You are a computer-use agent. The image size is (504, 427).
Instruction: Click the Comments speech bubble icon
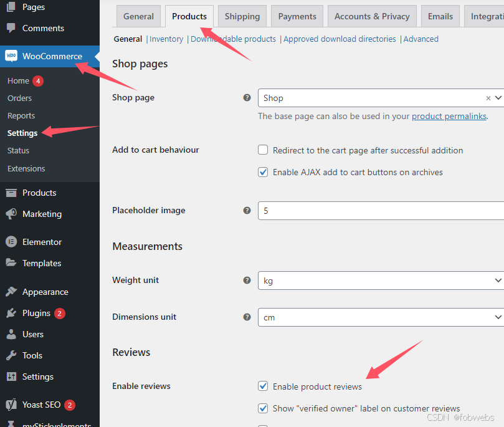(11, 28)
